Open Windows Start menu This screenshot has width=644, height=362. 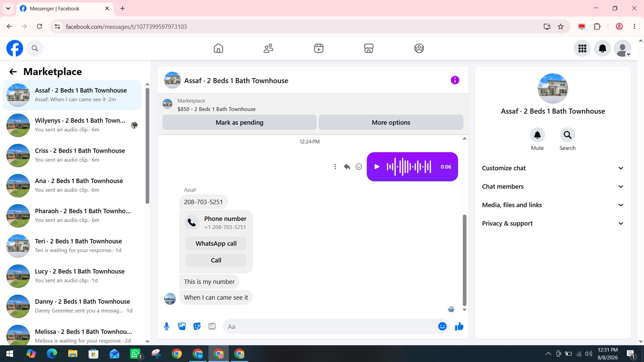coord(10,354)
